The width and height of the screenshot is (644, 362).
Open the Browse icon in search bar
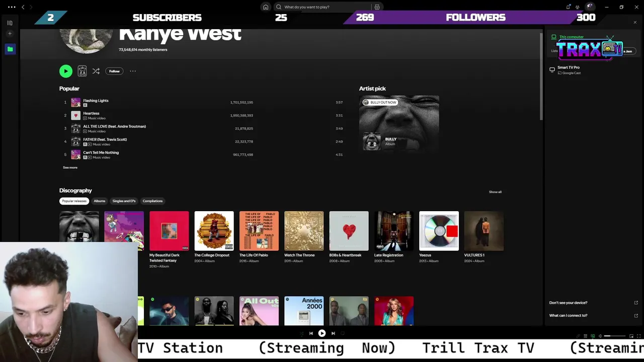(x=377, y=7)
